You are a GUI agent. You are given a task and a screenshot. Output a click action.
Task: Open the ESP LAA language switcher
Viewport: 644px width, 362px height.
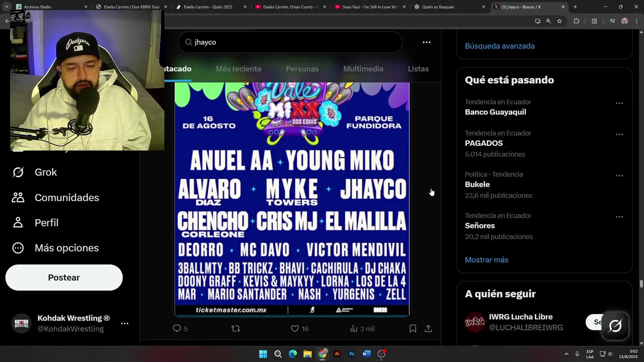[x=590, y=354]
